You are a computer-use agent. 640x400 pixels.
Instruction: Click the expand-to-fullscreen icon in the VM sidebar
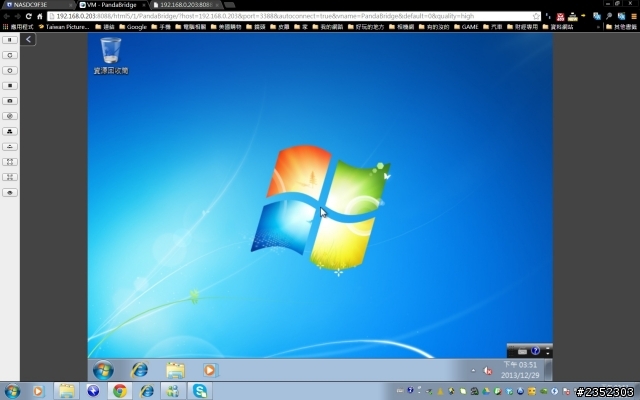(x=10, y=162)
